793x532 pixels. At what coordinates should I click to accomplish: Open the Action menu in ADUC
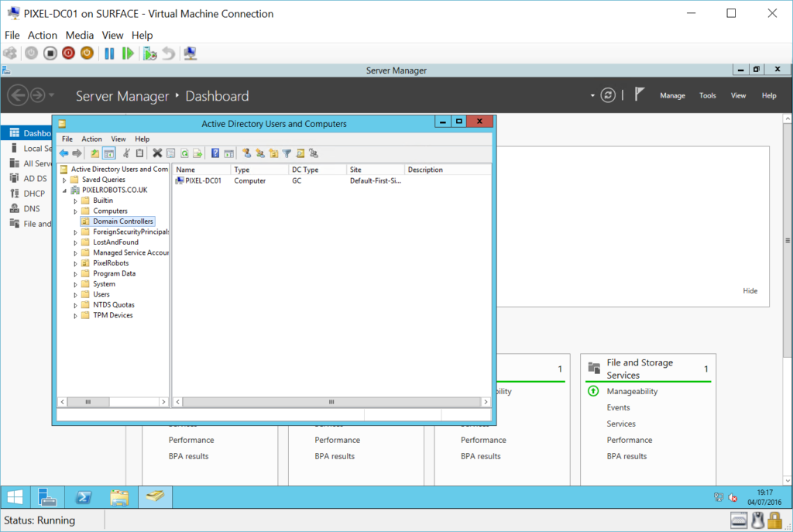click(91, 139)
